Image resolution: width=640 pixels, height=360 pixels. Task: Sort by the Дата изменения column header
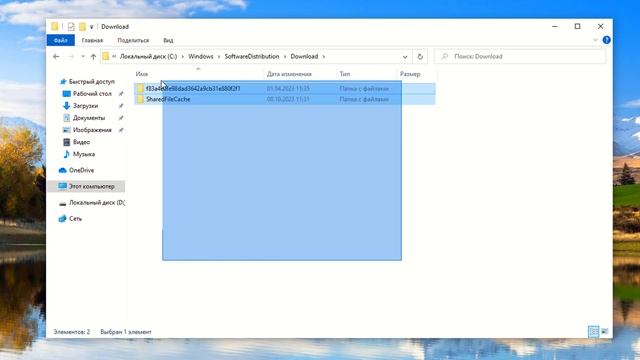289,74
